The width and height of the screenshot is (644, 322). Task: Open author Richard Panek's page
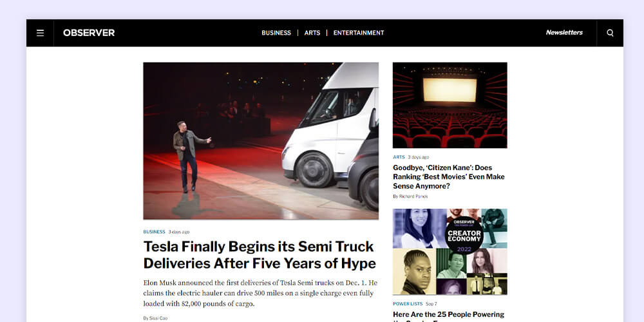click(413, 196)
